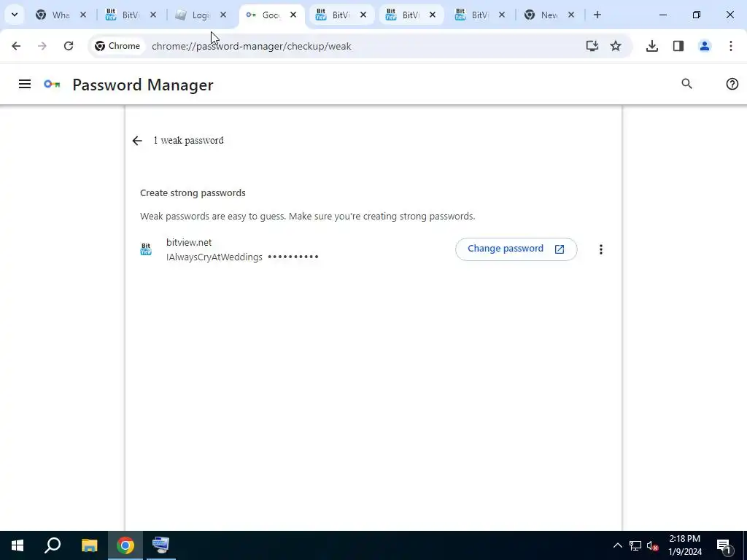This screenshot has height=560, width=747.
Task: Click the '1 weak password' heading
Action: pyautogui.click(x=188, y=141)
